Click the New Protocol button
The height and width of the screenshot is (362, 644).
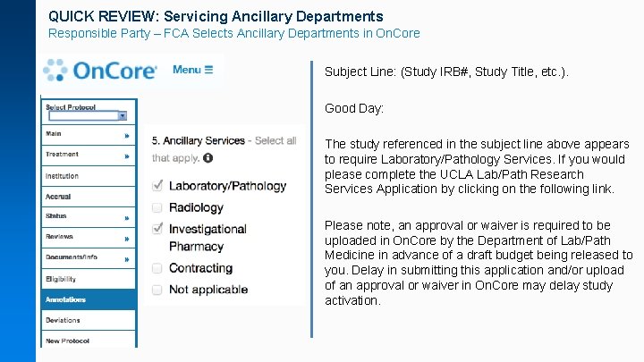tap(89, 341)
